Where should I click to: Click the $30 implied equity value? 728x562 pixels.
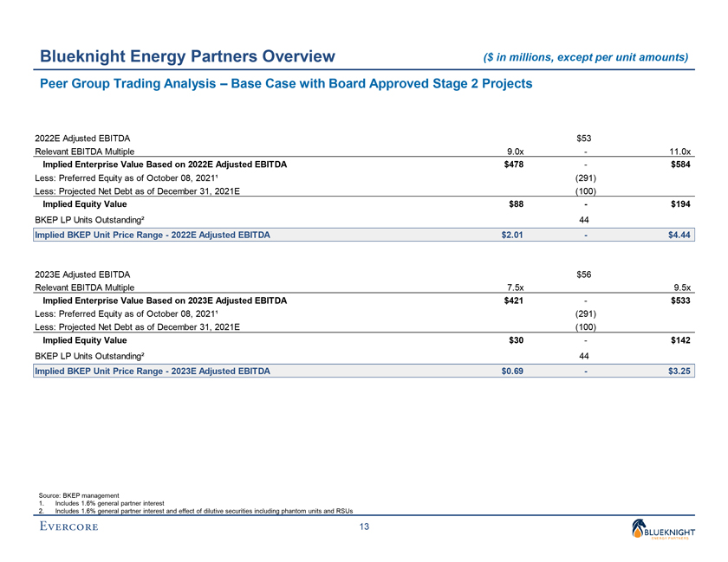(x=516, y=340)
